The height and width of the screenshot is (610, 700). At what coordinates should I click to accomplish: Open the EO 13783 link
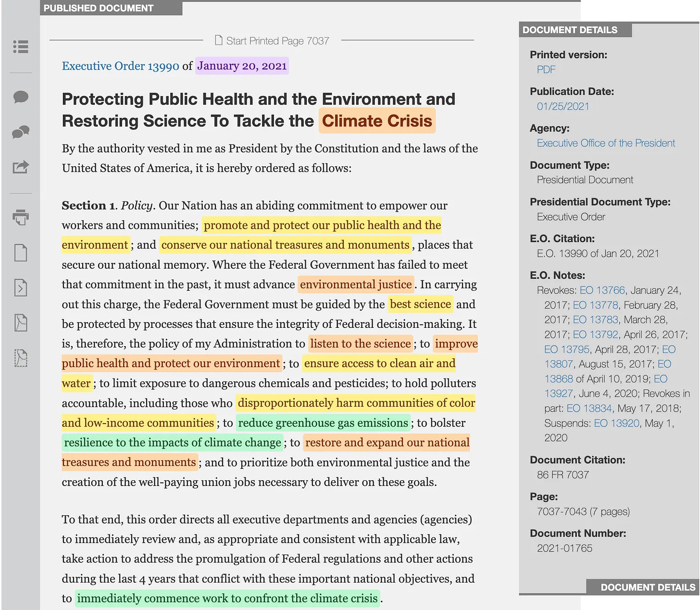(595, 320)
